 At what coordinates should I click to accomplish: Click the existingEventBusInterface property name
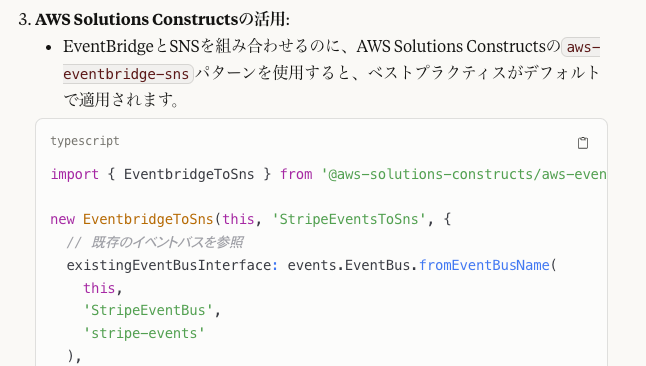click(169, 265)
